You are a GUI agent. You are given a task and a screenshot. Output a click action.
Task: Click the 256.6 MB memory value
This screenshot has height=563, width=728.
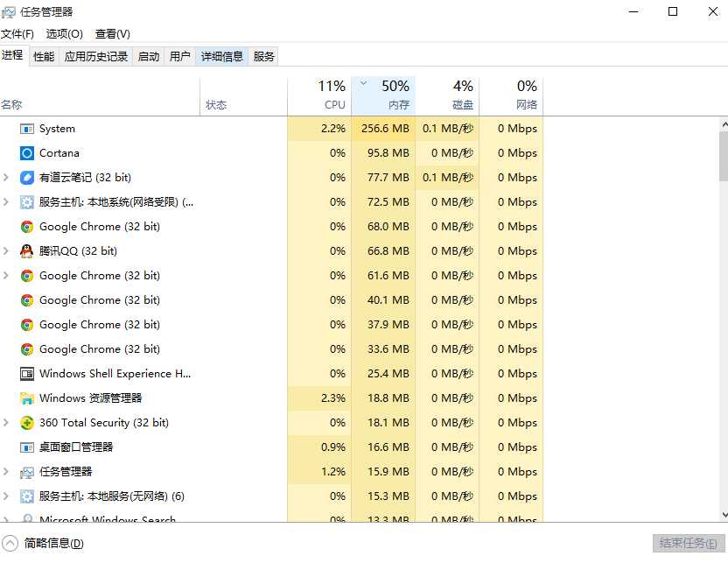(385, 129)
